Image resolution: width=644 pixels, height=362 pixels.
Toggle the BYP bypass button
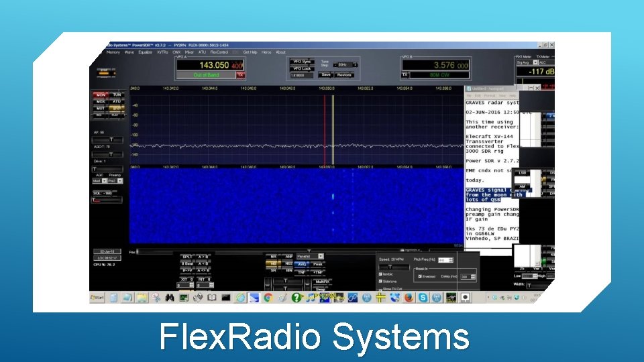[117, 109]
